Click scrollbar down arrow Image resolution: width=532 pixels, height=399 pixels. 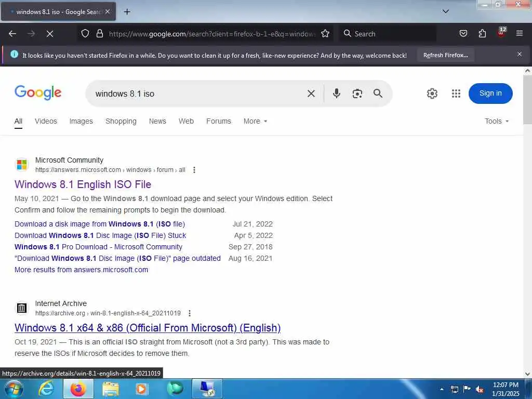click(527, 374)
